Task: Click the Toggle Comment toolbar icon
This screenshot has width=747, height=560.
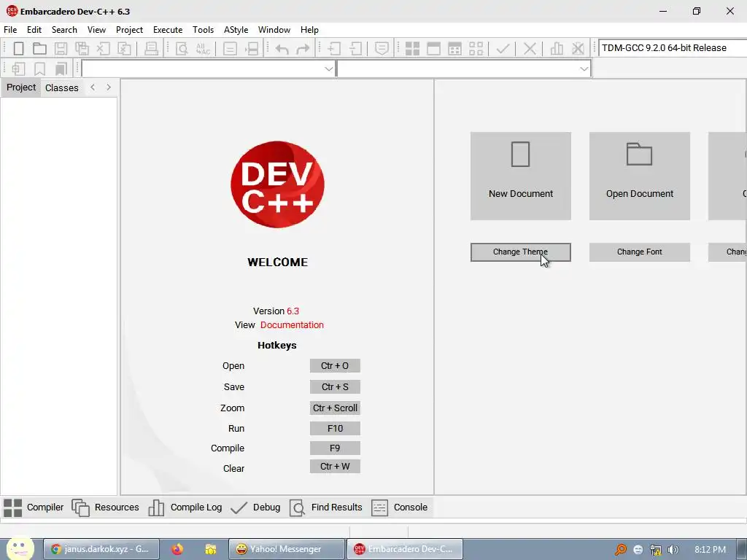Action: [382, 49]
